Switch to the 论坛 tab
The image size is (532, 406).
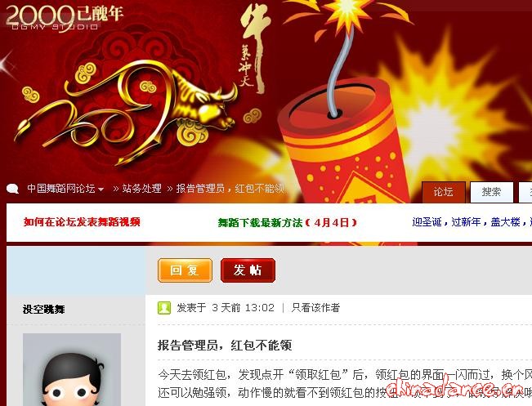tap(444, 192)
